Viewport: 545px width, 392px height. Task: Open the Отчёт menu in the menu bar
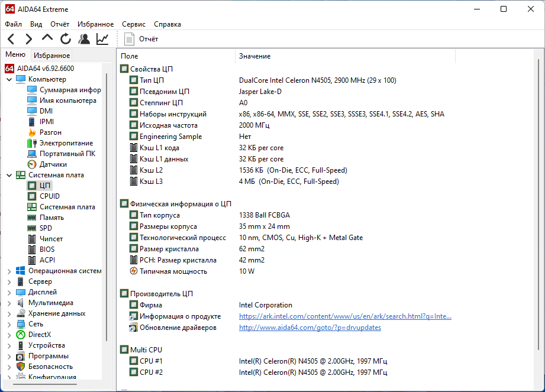point(60,24)
